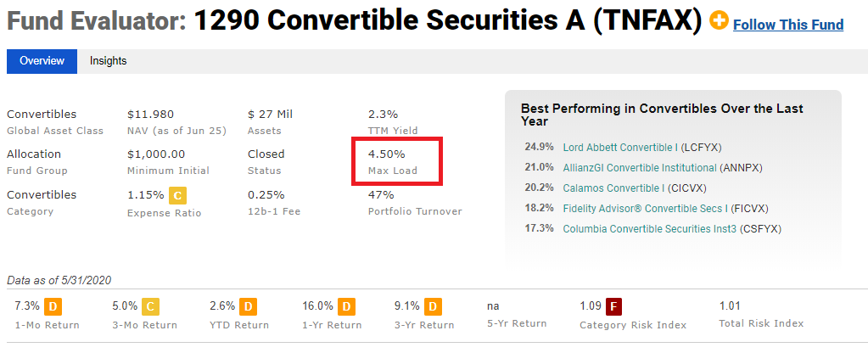This screenshot has height=353, width=868.
Task: Open Fidelity Advisor Convertible Secs I link
Action: point(646,209)
